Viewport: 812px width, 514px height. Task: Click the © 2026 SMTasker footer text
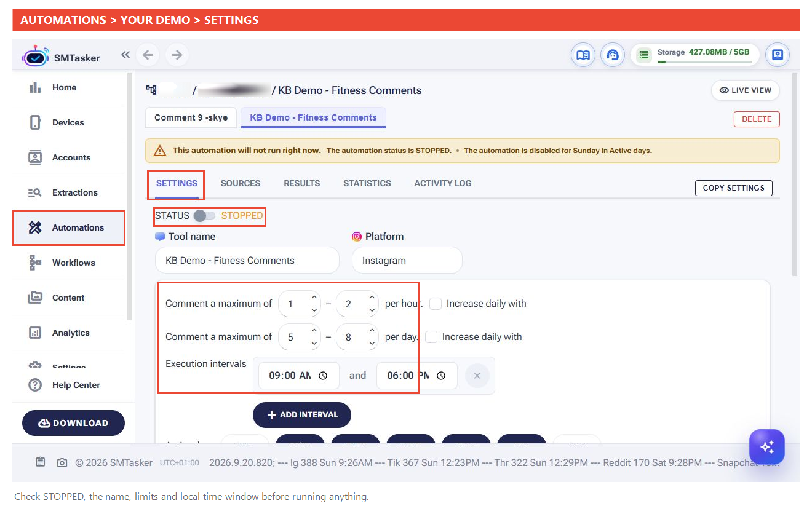114,462
